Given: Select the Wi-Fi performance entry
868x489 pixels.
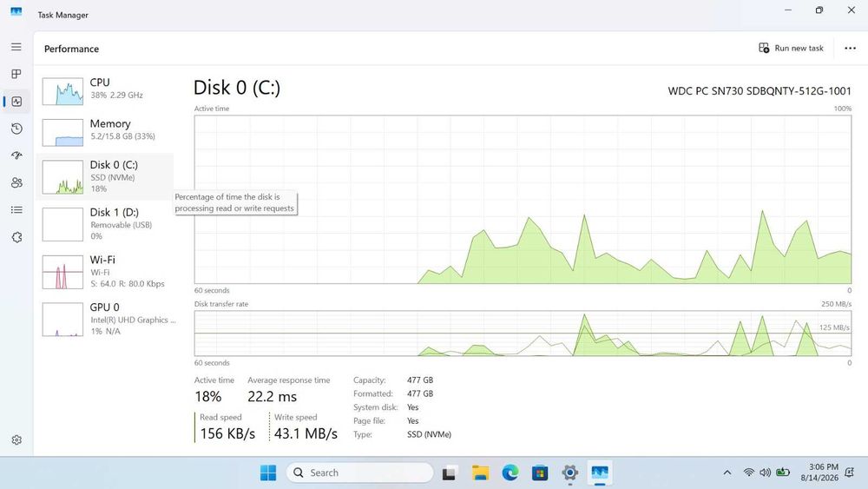Looking at the screenshot, I should point(107,271).
